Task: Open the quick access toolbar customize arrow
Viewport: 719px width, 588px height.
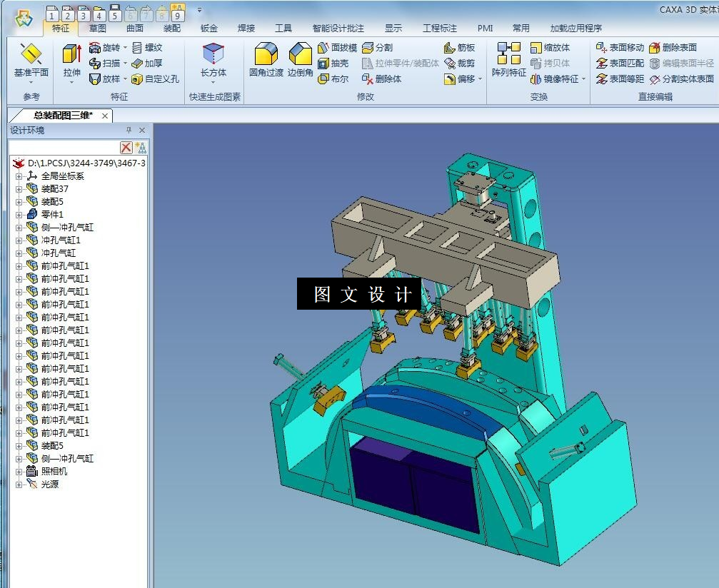Action: pos(199,9)
